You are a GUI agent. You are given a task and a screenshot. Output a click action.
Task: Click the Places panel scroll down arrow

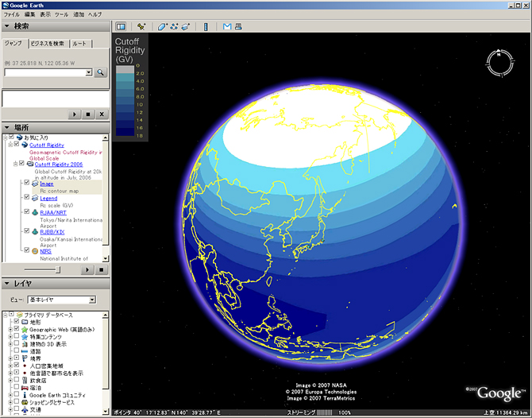(106, 258)
